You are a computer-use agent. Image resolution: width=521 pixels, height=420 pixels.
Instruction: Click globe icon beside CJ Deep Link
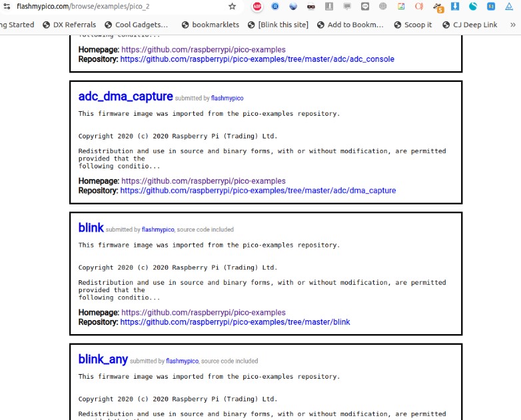click(x=446, y=25)
